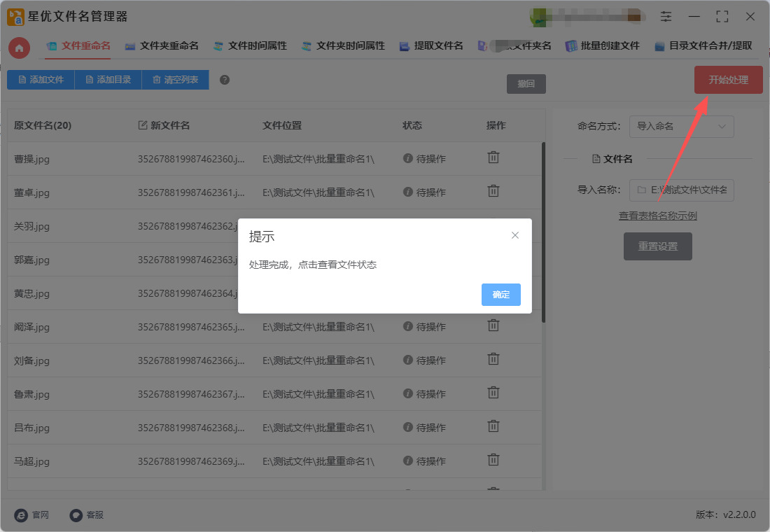The width and height of the screenshot is (770, 532).
Task: Delete the 曹操.jpg row with trash icon
Action: 493,157
